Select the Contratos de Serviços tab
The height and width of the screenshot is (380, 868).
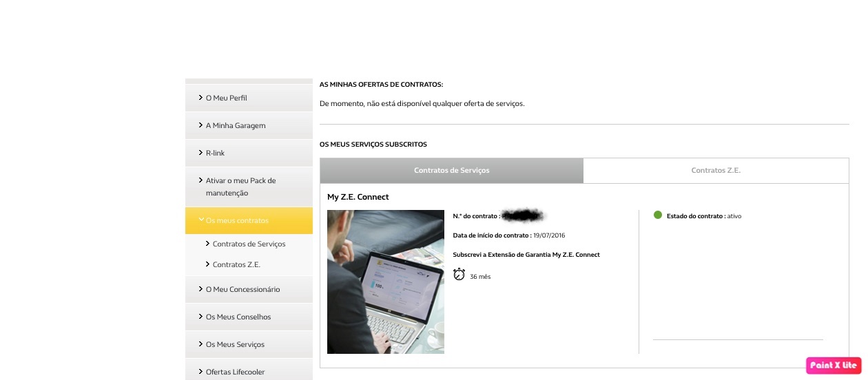coord(451,171)
